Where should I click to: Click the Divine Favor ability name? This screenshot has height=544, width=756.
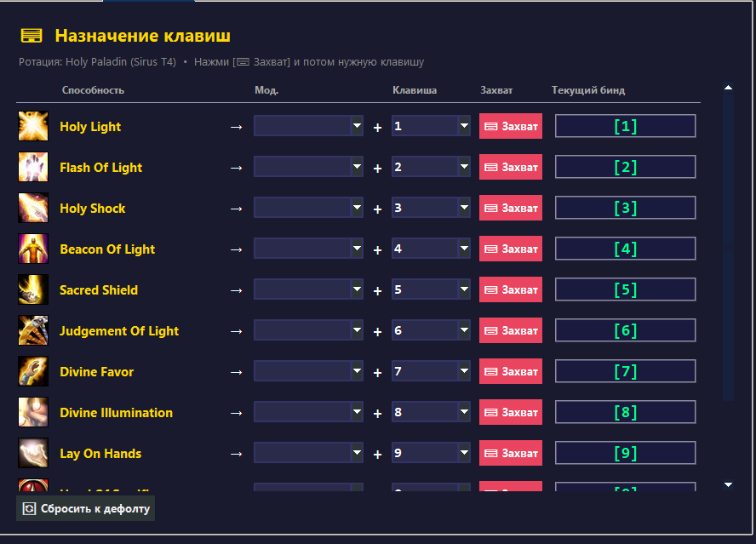click(96, 372)
